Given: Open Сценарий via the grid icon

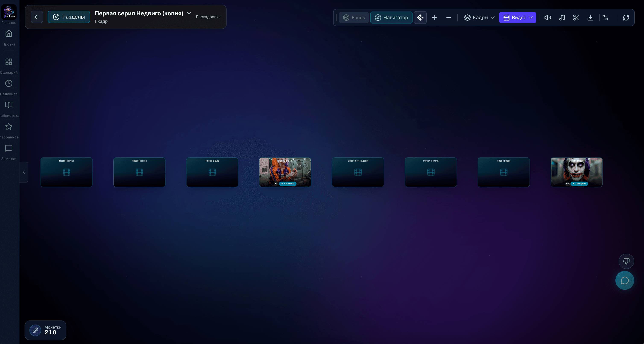Looking at the screenshot, I should (9, 62).
